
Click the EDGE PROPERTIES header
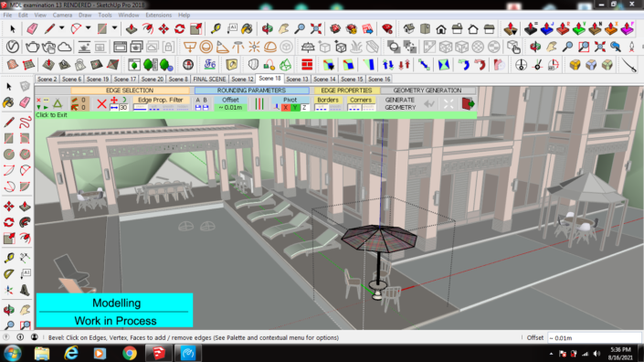click(346, 90)
